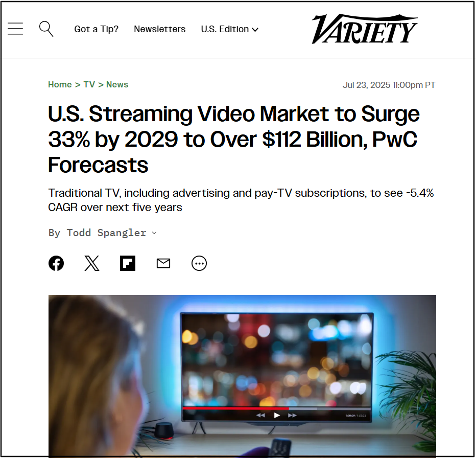Click the Variety logo
Viewport: 476px width, 458px height.
pos(364,29)
